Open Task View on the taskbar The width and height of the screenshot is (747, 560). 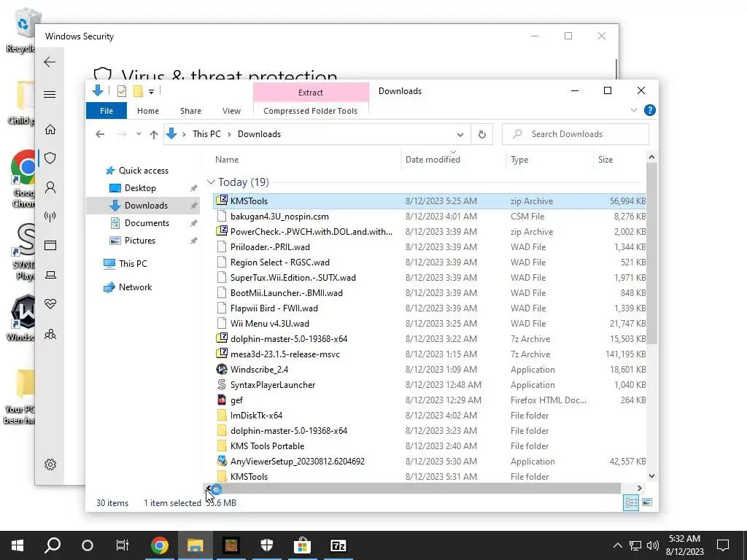123,545
